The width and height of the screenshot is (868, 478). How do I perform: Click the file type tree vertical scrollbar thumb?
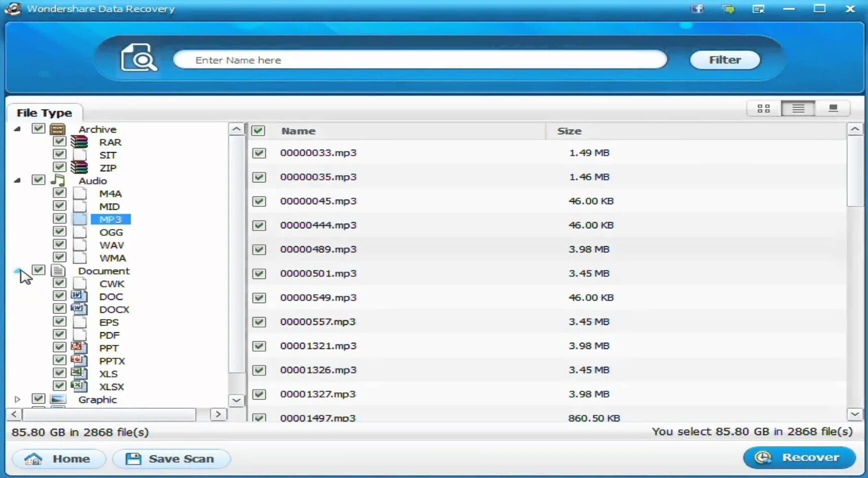click(x=236, y=254)
